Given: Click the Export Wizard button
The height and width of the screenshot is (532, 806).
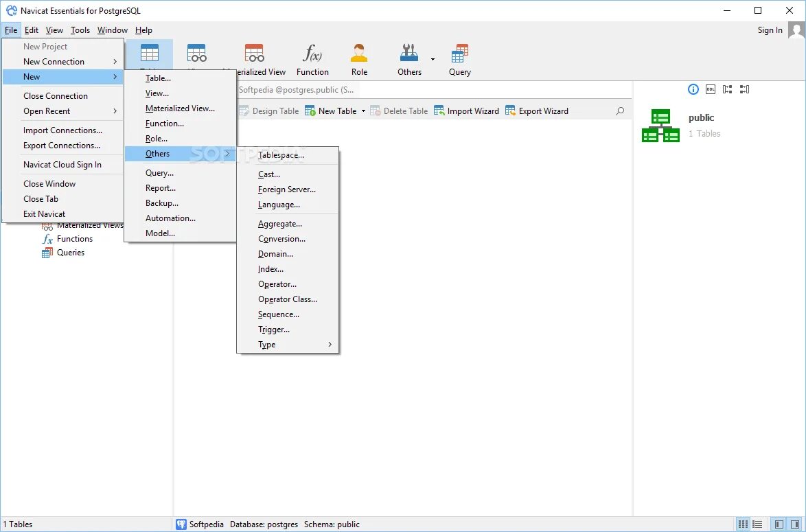Looking at the screenshot, I should (x=537, y=111).
